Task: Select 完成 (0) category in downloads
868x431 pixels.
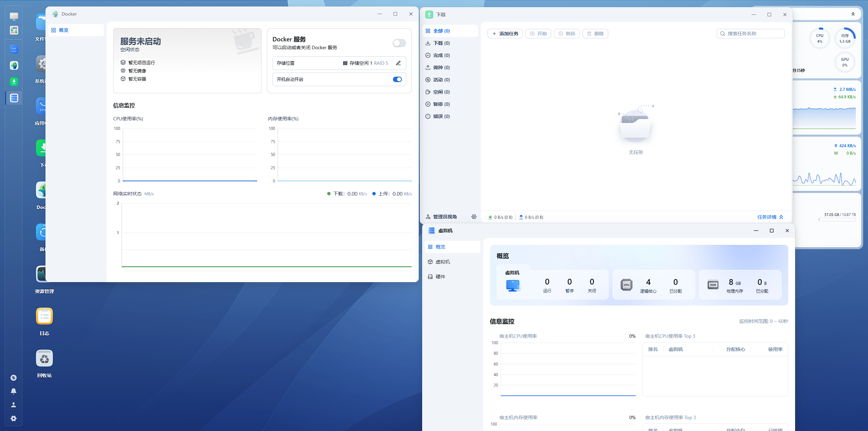Action: click(441, 55)
